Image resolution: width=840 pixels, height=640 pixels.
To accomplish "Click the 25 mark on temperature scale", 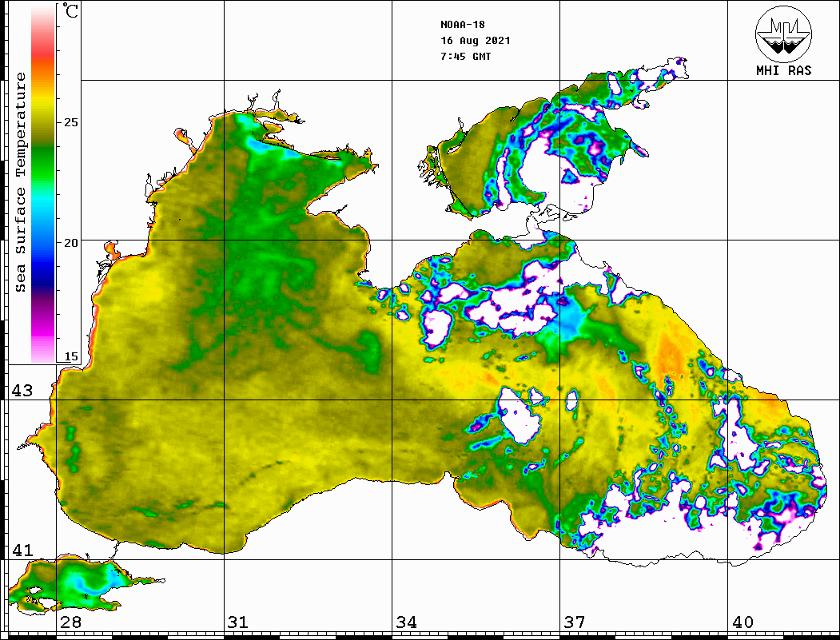I will 70,122.
